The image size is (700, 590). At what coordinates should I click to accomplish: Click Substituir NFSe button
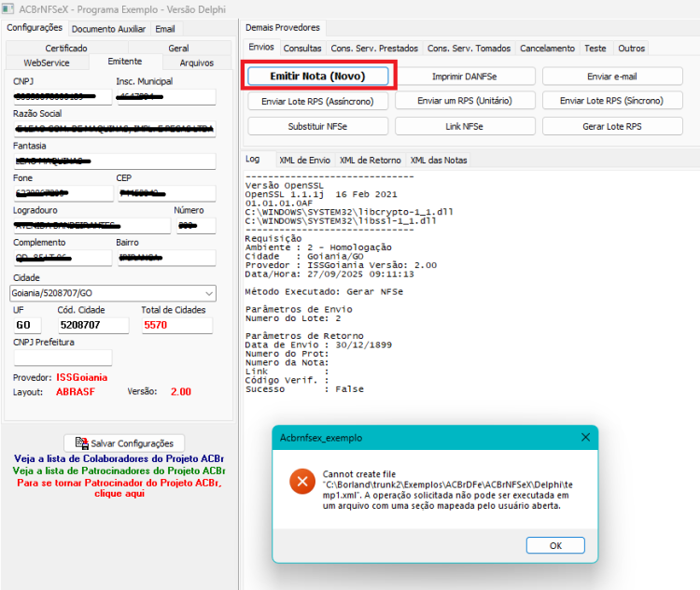point(318,126)
